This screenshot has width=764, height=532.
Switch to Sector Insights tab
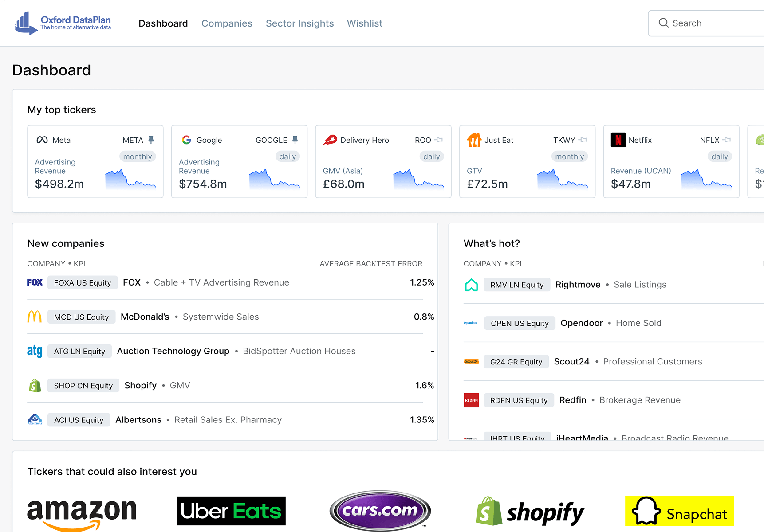(x=299, y=23)
